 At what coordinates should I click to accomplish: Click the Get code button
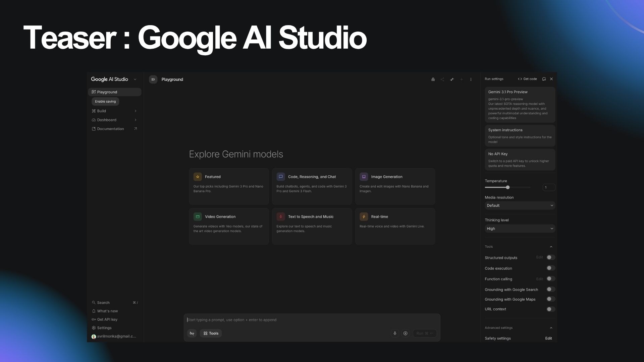[x=527, y=79]
